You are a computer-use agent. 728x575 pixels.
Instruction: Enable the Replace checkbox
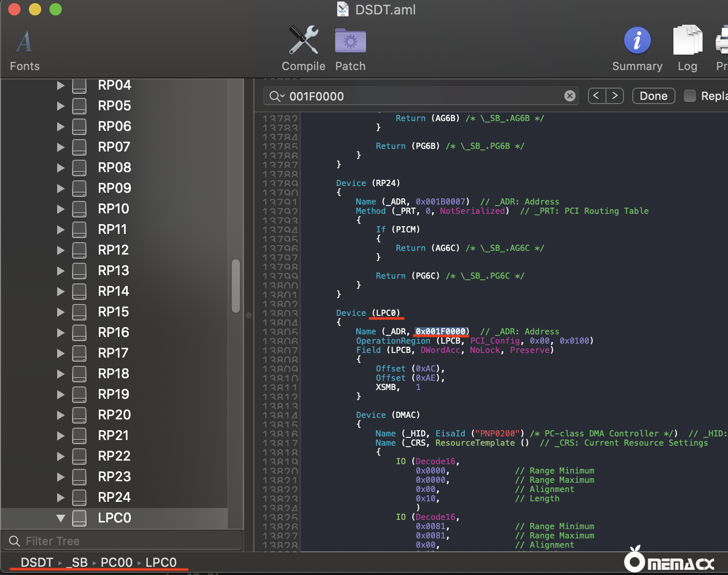[690, 96]
